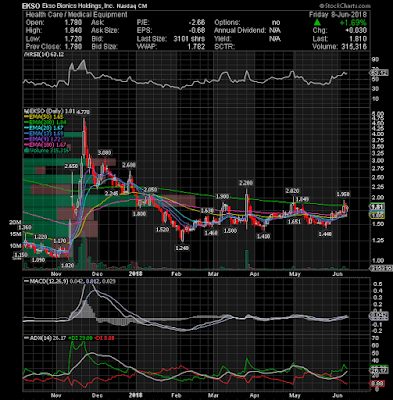Image resolution: width=393 pixels, height=400 pixels.
Task: Select the Ask Size label
Action: pos(105,31)
